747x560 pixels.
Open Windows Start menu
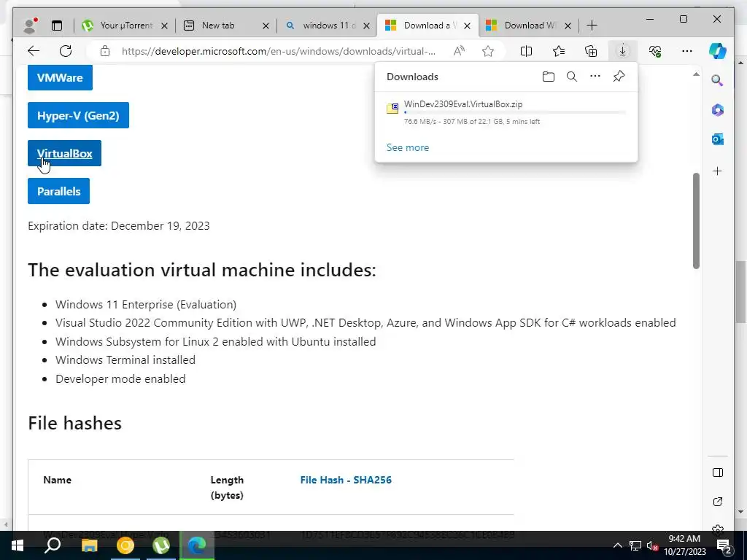(18, 545)
